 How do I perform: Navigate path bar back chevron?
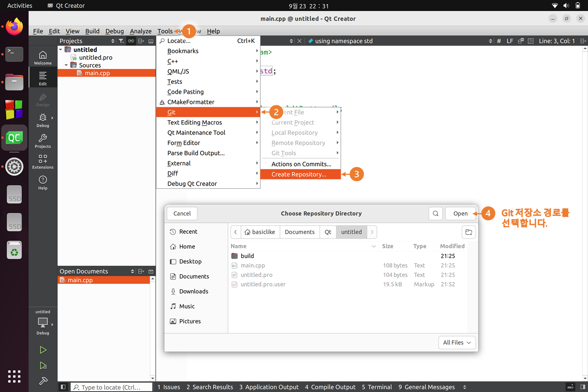coord(236,232)
